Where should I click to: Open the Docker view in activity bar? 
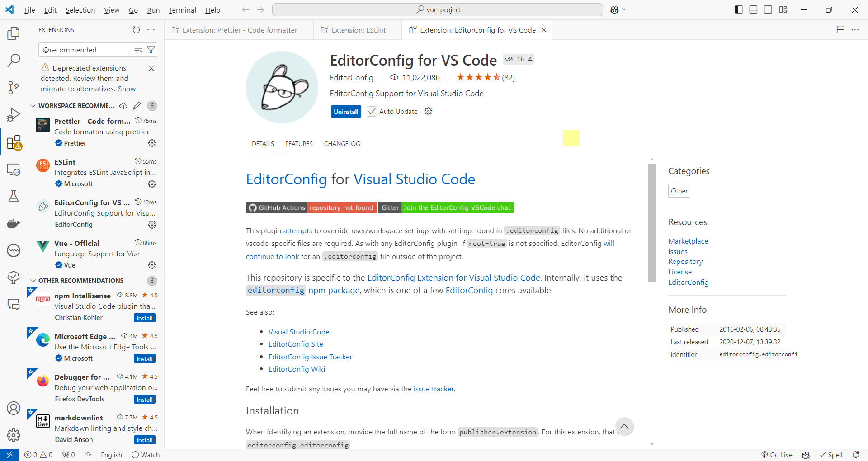coord(14,223)
